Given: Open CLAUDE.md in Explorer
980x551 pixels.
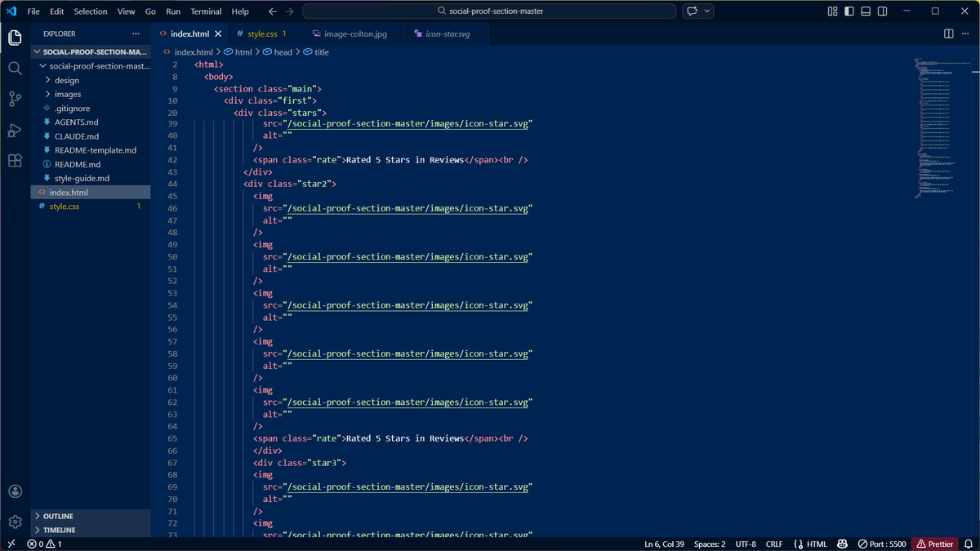Looking at the screenshot, I should click(x=91, y=136).
